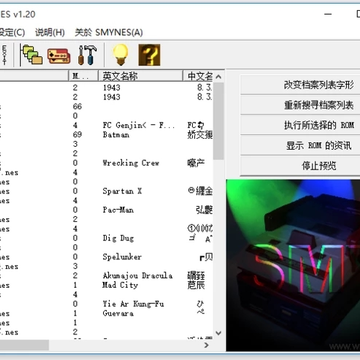
Task: Open the 说明(H) menu
Action: pyautogui.click(x=50, y=32)
